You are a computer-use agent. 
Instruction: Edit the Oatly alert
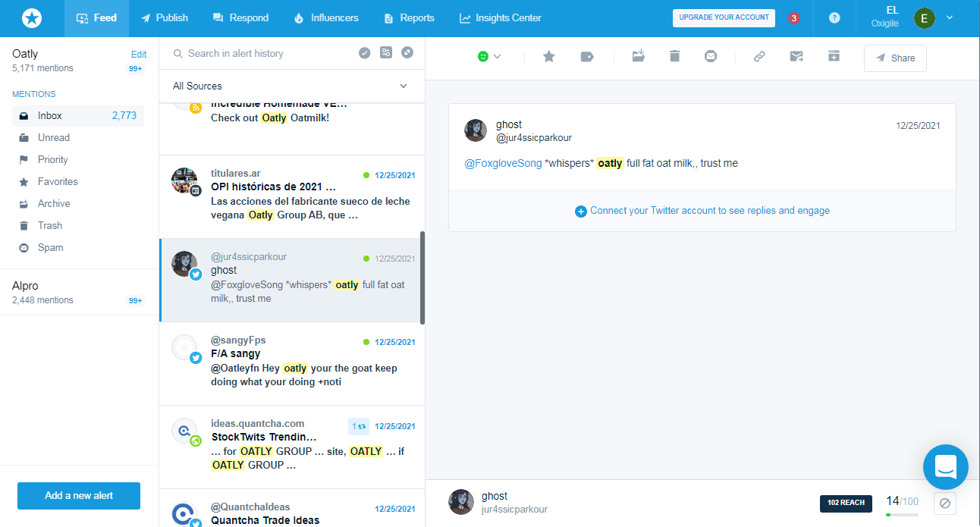pos(139,55)
